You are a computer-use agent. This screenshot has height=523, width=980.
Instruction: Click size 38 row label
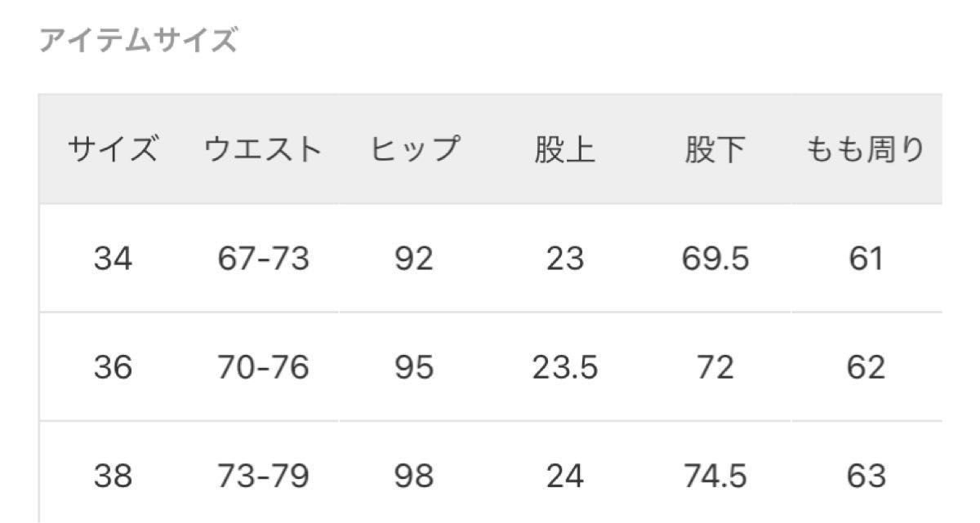(113, 476)
